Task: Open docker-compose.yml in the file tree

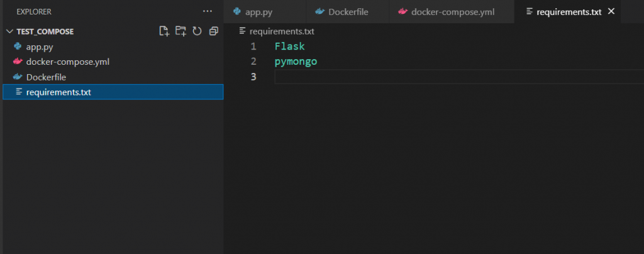Action: [x=68, y=62]
